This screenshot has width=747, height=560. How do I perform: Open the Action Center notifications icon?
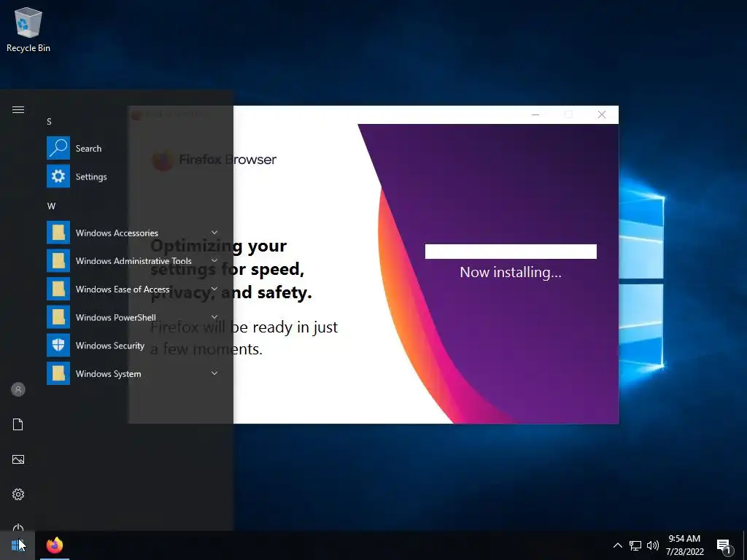[x=724, y=546]
